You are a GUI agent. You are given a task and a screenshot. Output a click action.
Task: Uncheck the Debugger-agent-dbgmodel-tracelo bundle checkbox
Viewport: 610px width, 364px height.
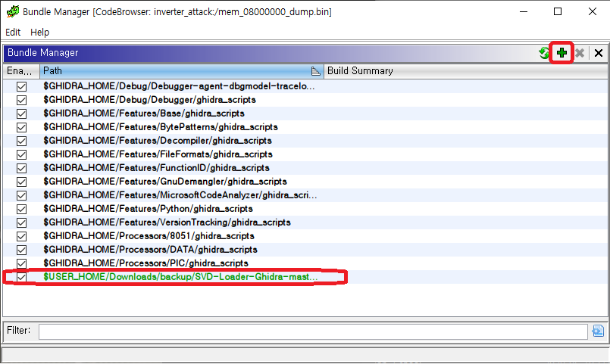pyautogui.click(x=21, y=86)
